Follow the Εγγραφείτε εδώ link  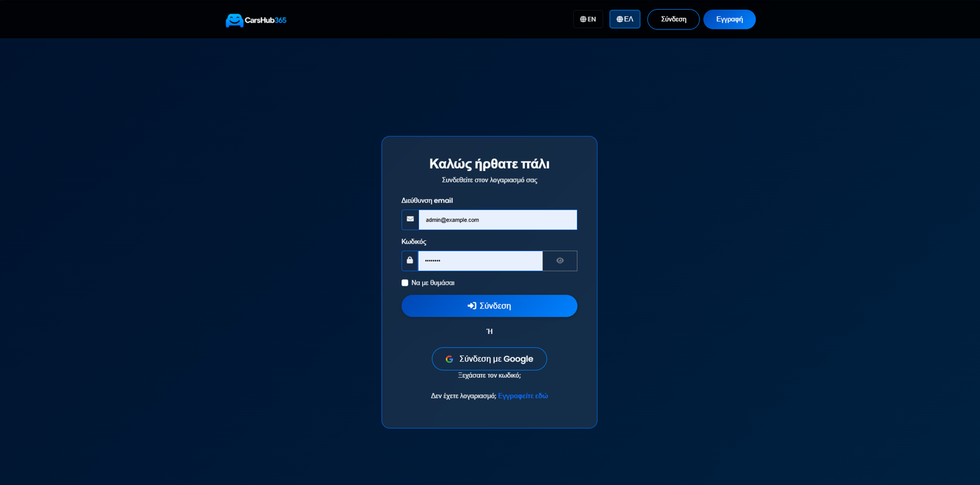(x=522, y=396)
